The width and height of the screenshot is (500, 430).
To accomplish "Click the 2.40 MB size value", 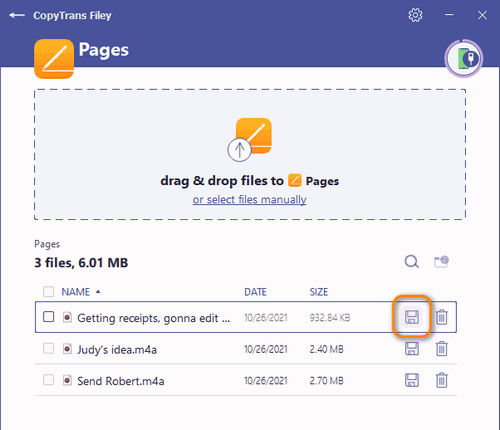I will click(326, 349).
